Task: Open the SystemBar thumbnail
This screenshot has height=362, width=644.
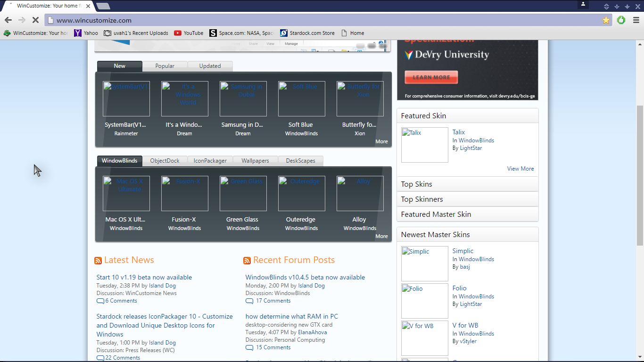Action: 126,99
